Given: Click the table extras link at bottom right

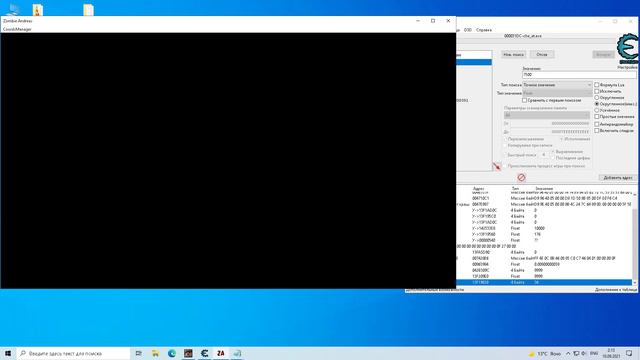Looking at the screenshot, I should [615, 290].
